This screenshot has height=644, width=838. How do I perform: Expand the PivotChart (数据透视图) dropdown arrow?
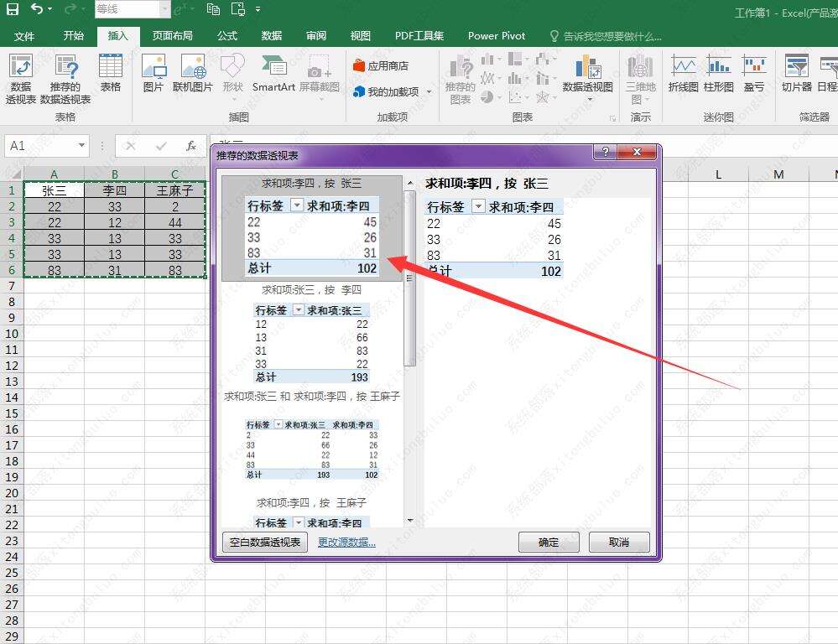tap(590, 100)
